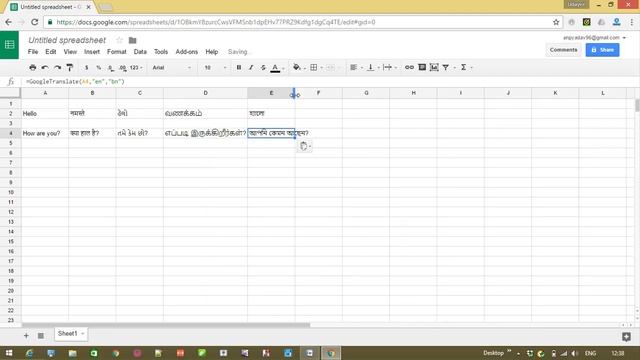Rename the Untitled spreadsheet title
This screenshot has height=360, width=640.
pos(67,40)
